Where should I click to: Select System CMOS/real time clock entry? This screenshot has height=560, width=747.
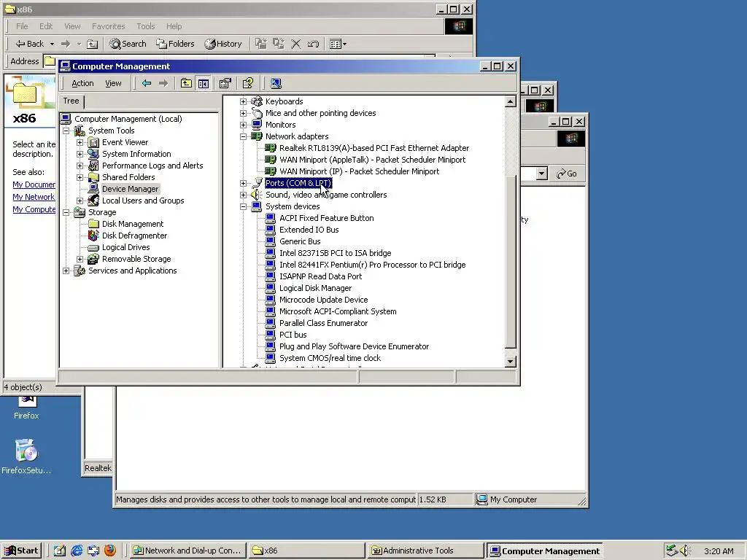point(330,358)
